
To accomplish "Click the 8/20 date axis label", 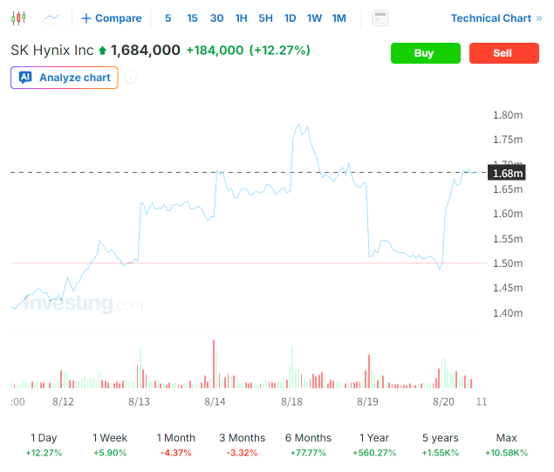I will 443,402.
